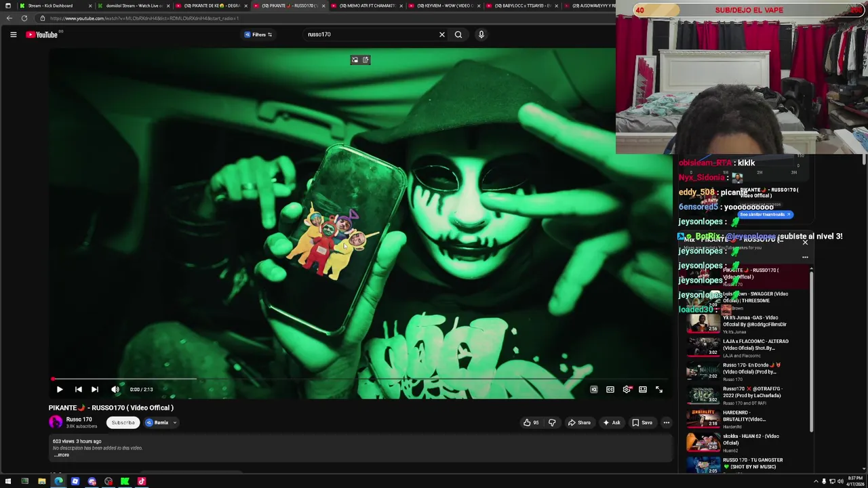The width and height of the screenshot is (868, 488).
Task: Like the video with thumbs up
Action: 531,423
